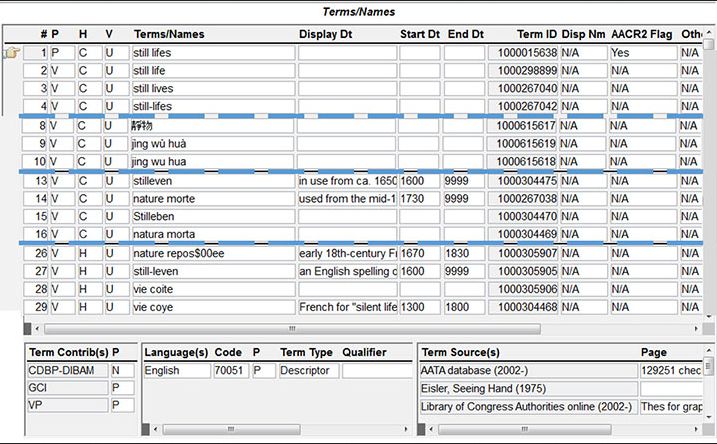The height and width of the screenshot is (444, 717).
Task: Click Term ID 1000304468
Action: [x=523, y=307]
